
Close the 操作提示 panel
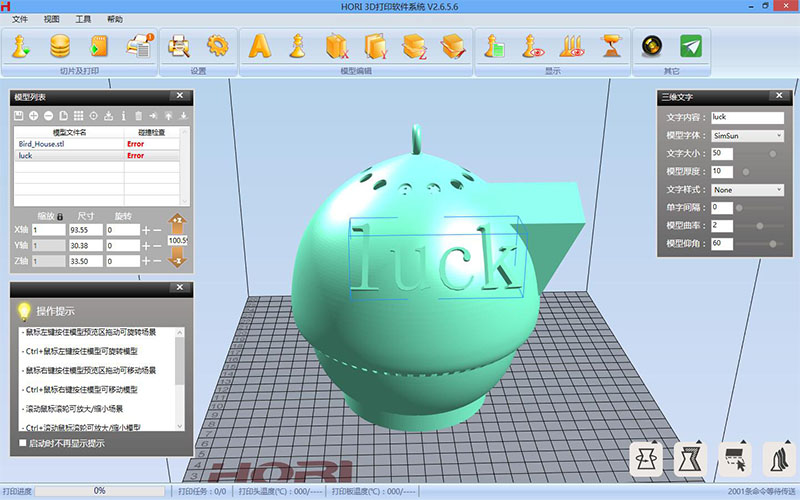point(180,287)
